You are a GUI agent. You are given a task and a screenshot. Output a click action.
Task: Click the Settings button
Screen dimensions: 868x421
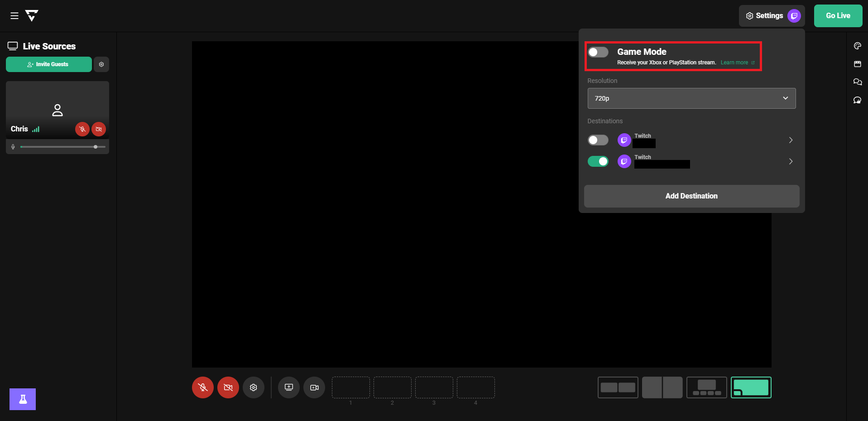coord(772,16)
